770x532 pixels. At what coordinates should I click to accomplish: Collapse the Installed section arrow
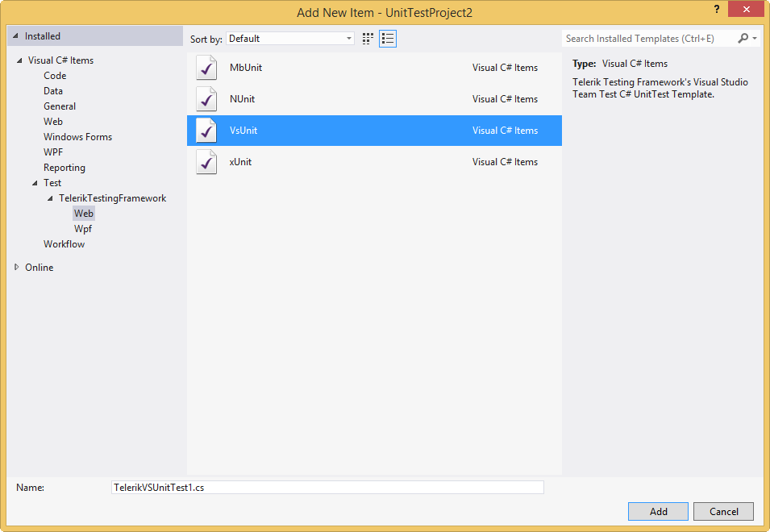click(15, 35)
